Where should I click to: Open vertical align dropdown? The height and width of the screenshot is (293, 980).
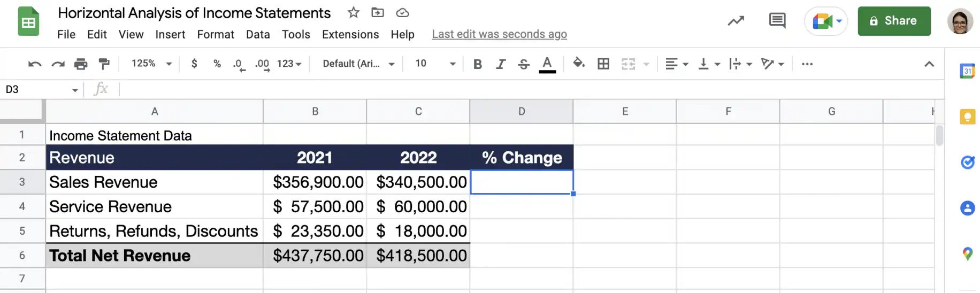click(709, 64)
